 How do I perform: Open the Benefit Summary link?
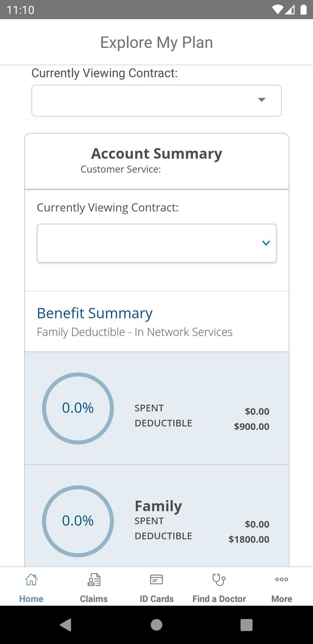coord(94,313)
